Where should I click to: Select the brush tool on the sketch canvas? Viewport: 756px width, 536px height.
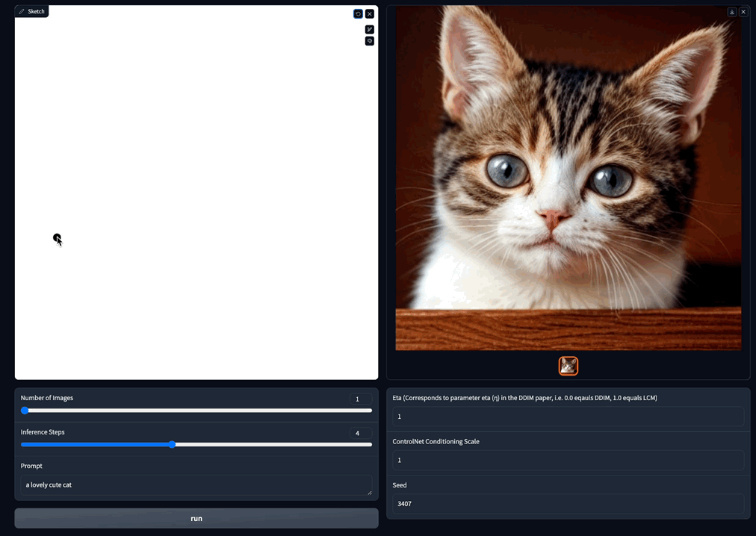click(x=370, y=29)
